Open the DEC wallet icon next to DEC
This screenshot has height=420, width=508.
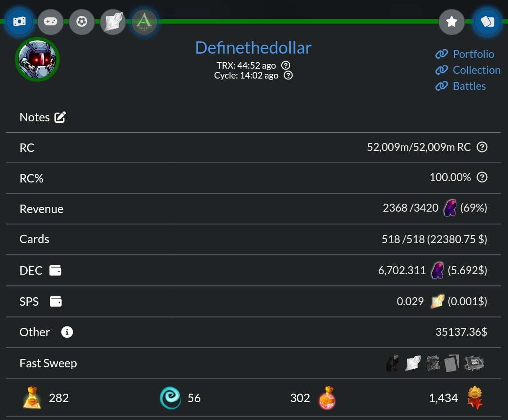click(x=56, y=270)
